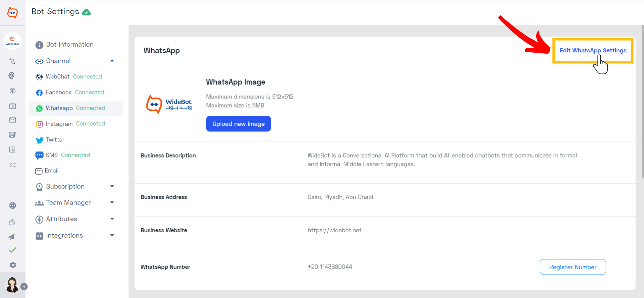
Task: Expand the Integrations section arrow
Action: click(x=112, y=235)
